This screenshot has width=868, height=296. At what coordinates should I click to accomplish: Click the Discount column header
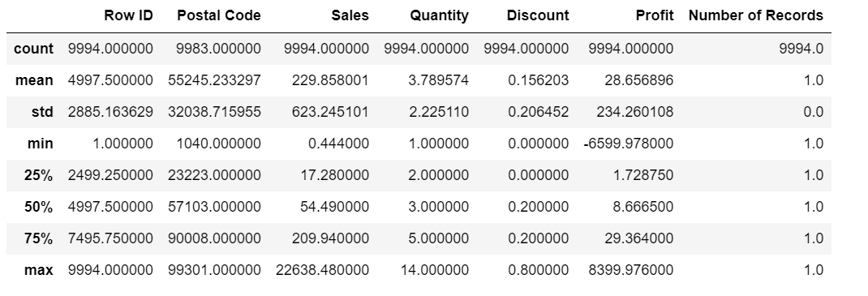538,15
